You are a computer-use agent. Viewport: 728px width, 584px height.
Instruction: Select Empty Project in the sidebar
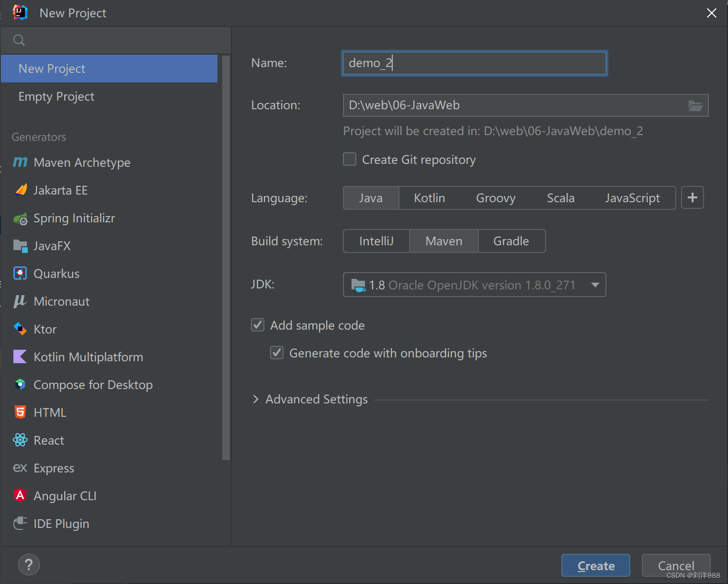tap(109, 96)
